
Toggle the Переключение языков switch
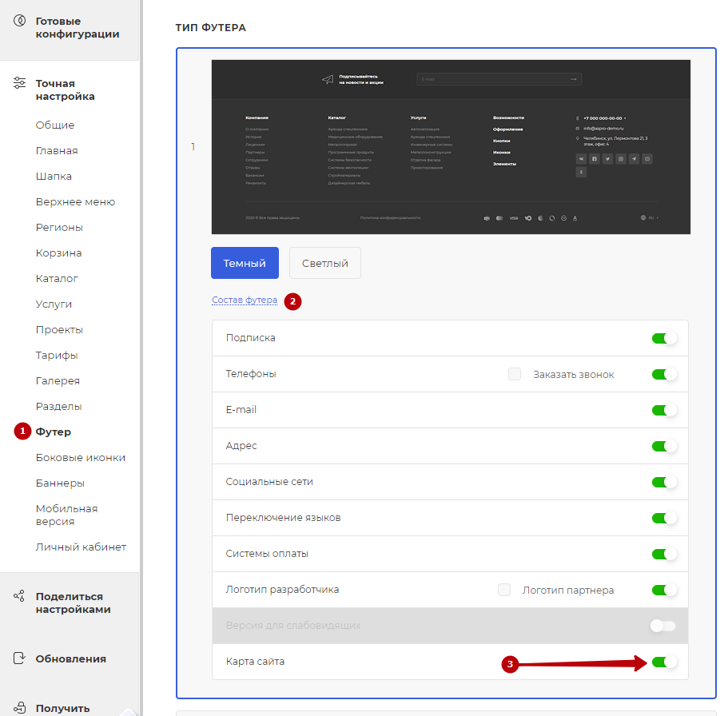664,518
